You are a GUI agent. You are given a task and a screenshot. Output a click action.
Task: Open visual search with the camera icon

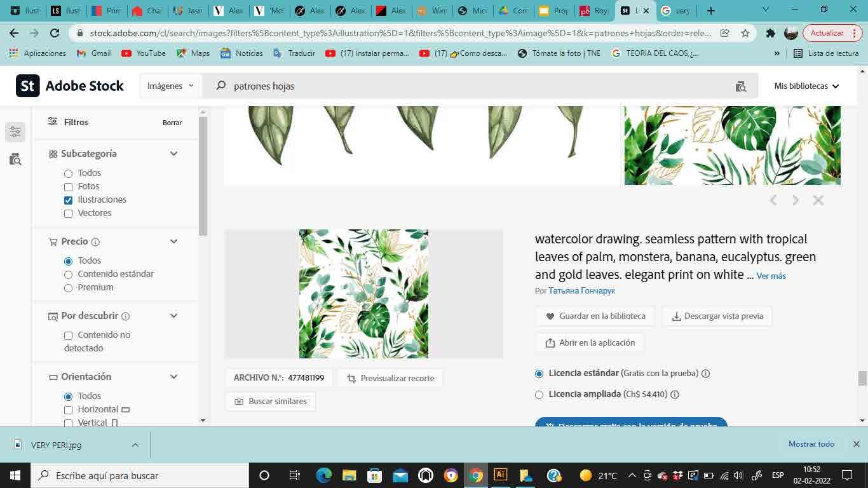[x=740, y=86]
